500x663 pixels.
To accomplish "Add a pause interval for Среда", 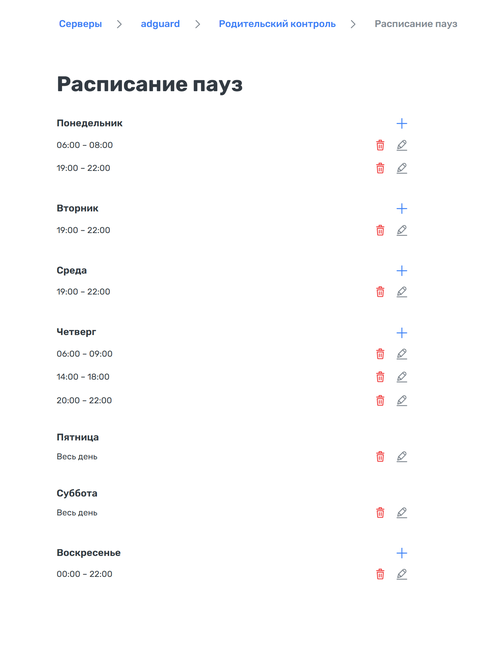I will (402, 271).
